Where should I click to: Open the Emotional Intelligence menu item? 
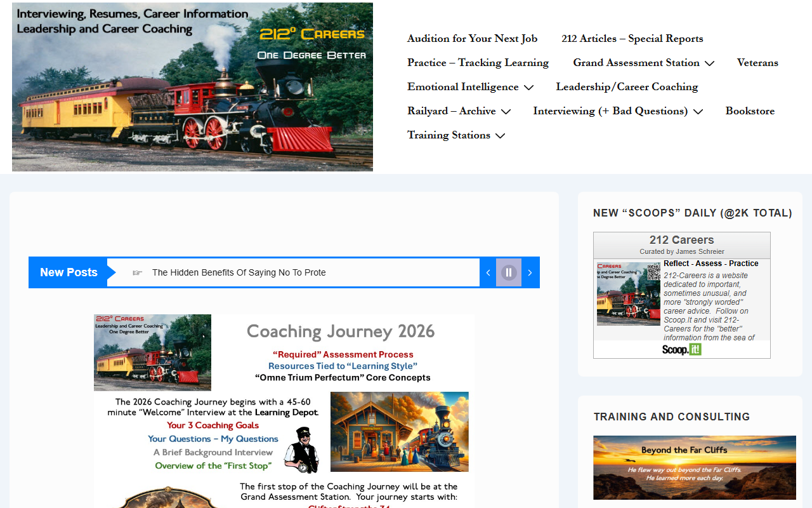(x=463, y=87)
